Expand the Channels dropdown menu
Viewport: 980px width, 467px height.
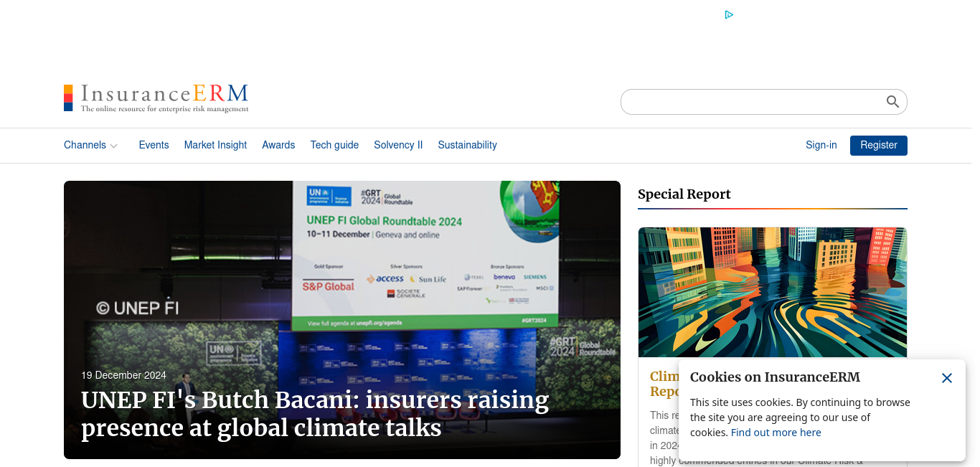(x=90, y=145)
